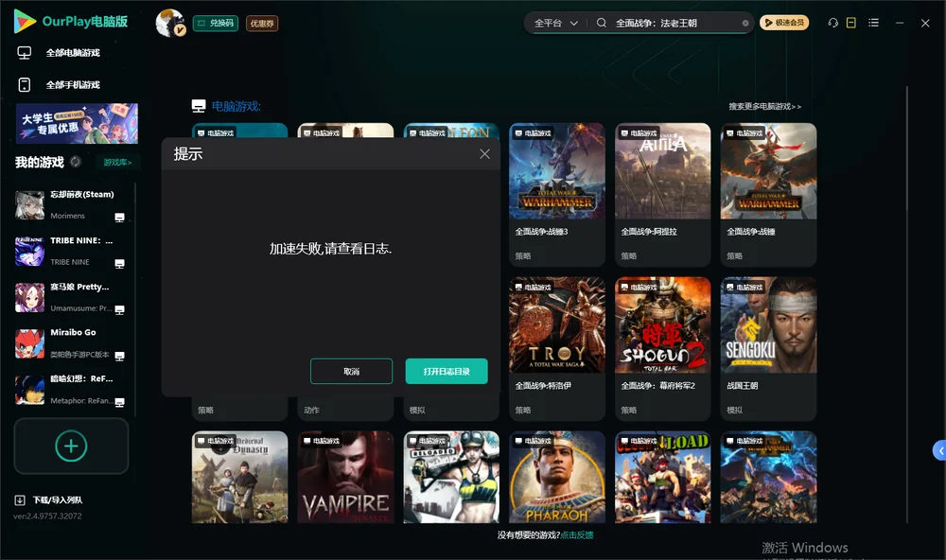Open Medieval Dynasty game thumbnail
946x560 pixels.
(x=239, y=477)
